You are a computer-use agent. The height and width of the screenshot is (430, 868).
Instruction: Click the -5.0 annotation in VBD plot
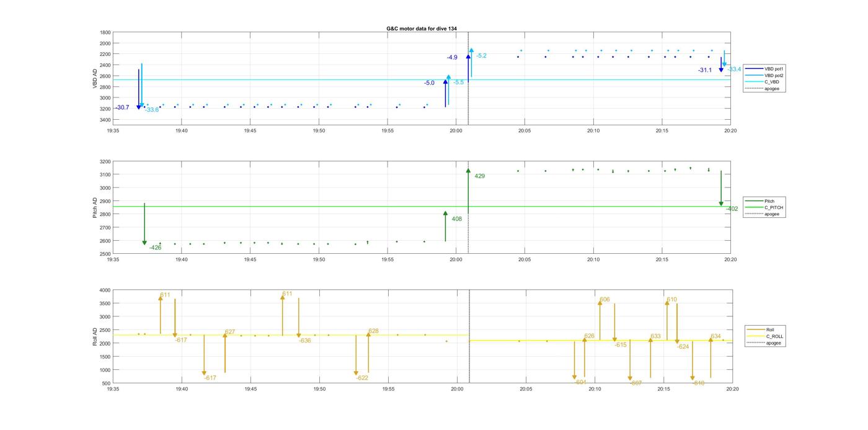coord(429,83)
